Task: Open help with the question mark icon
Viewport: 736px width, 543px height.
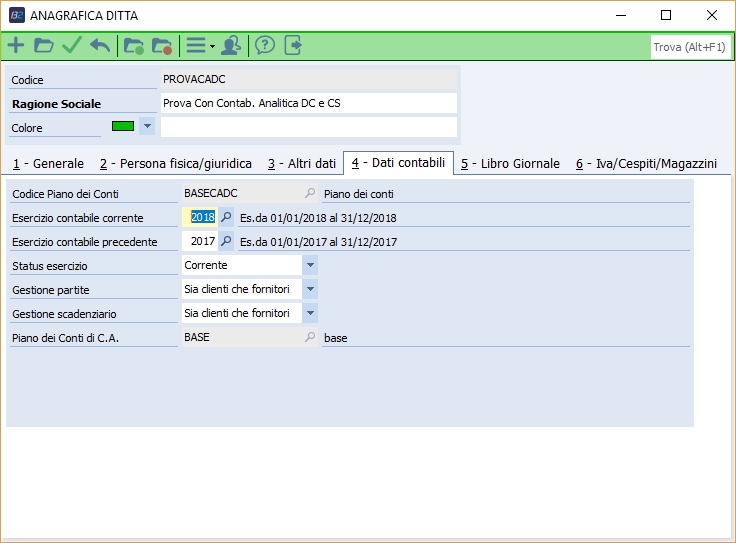Action: [x=265, y=46]
